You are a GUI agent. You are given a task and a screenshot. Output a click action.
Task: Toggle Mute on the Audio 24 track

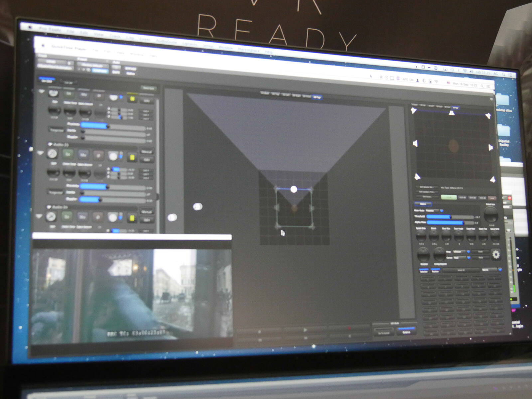(x=82, y=217)
